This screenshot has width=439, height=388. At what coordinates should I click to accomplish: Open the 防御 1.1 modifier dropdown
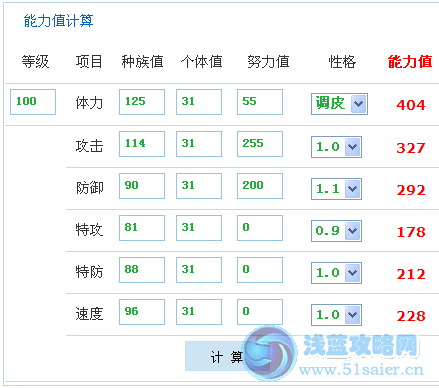pos(336,189)
